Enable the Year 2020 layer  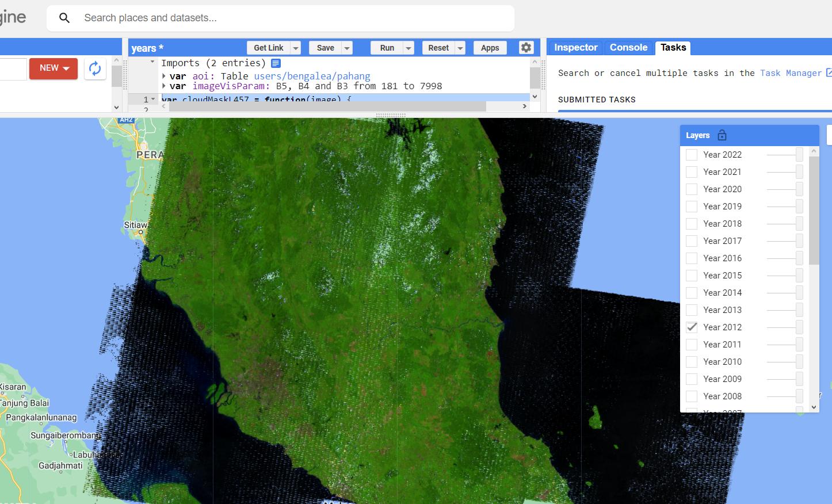point(692,189)
